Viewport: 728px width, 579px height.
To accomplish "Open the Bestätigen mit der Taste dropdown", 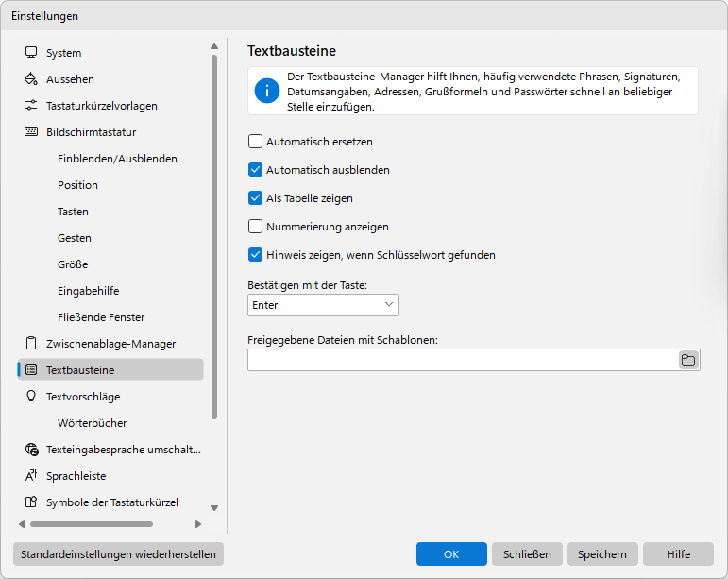I will [x=323, y=305].
